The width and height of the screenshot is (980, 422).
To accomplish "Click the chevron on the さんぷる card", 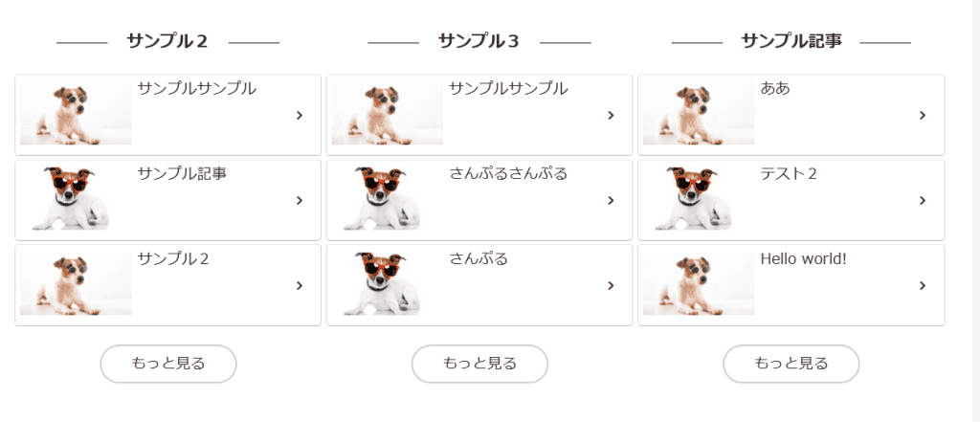I will pyautogui.click(x=611, y=285).
